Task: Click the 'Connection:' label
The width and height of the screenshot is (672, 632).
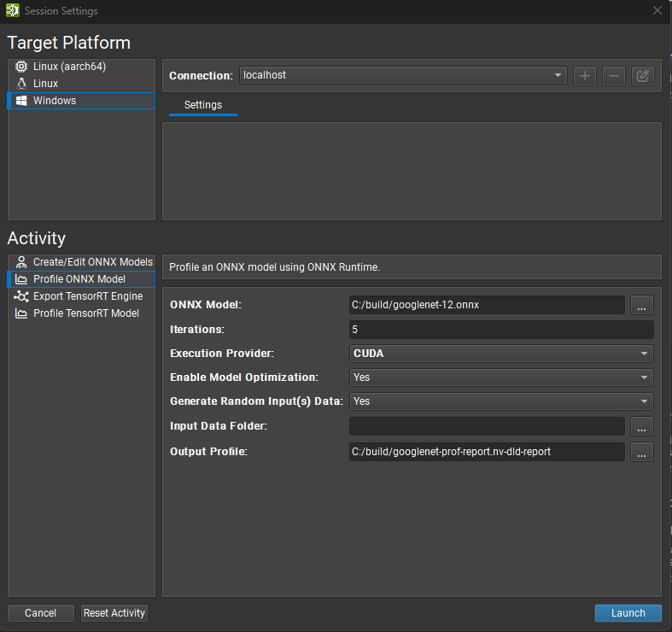Action: point(201,76)
